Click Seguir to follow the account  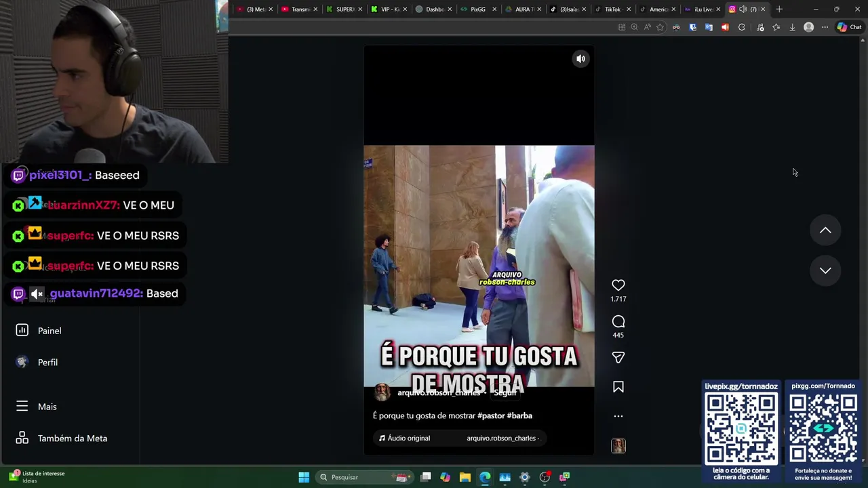[x=505, y=393]
